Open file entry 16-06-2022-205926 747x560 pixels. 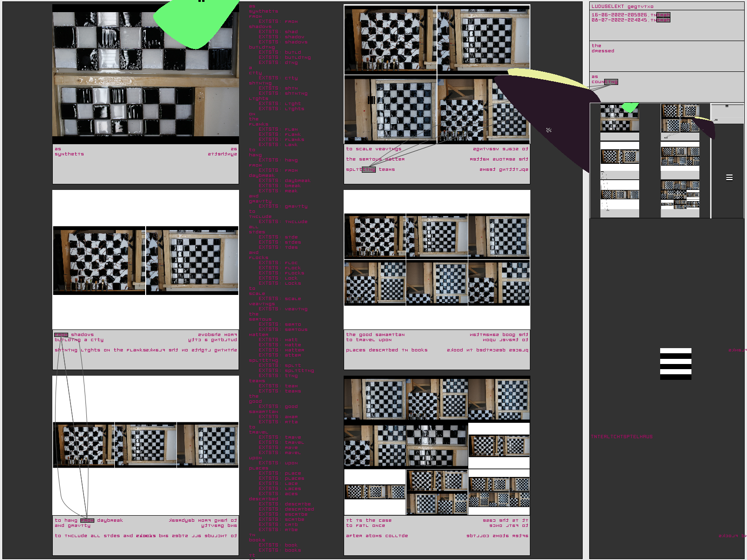point(630,15)
